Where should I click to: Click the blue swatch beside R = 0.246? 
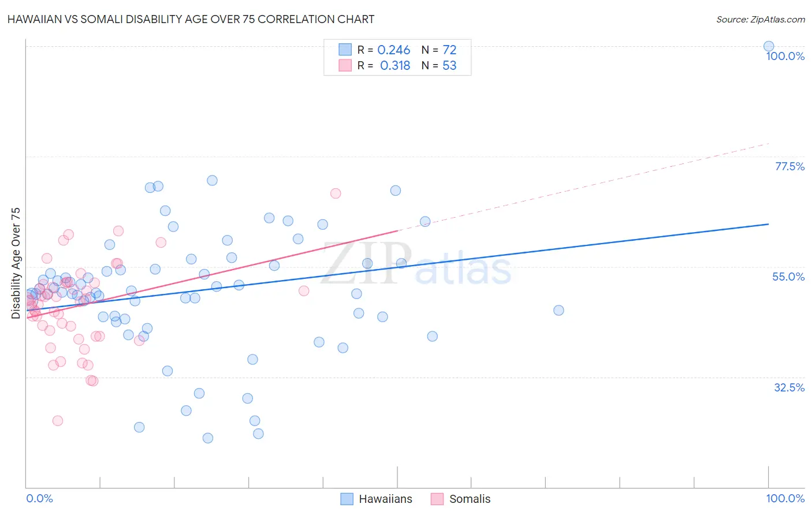point(345,50)
